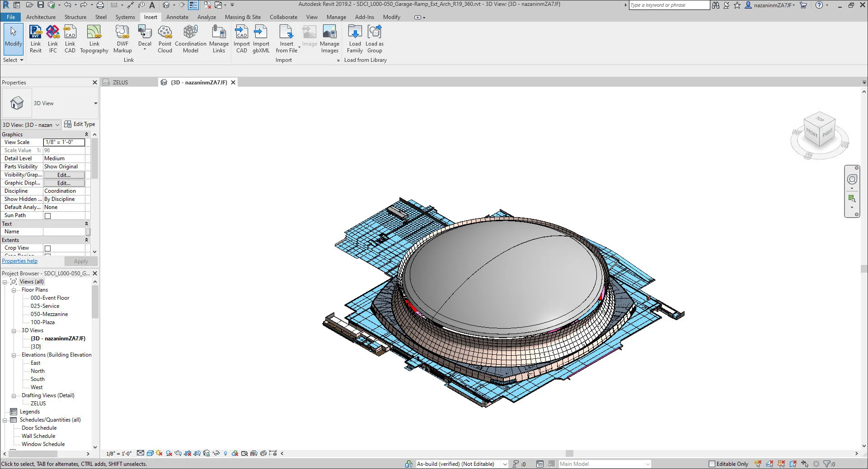The width and height of the screenshot is (868, 469).
Task: Open the Manage Images tool
Action: point(329,39)
